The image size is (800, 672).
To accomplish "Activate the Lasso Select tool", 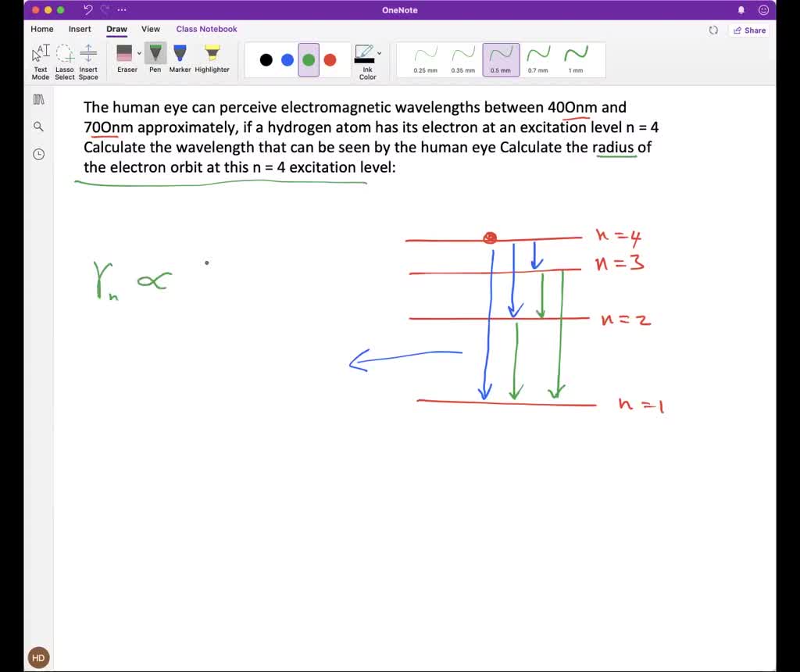I will coord(65,60).
